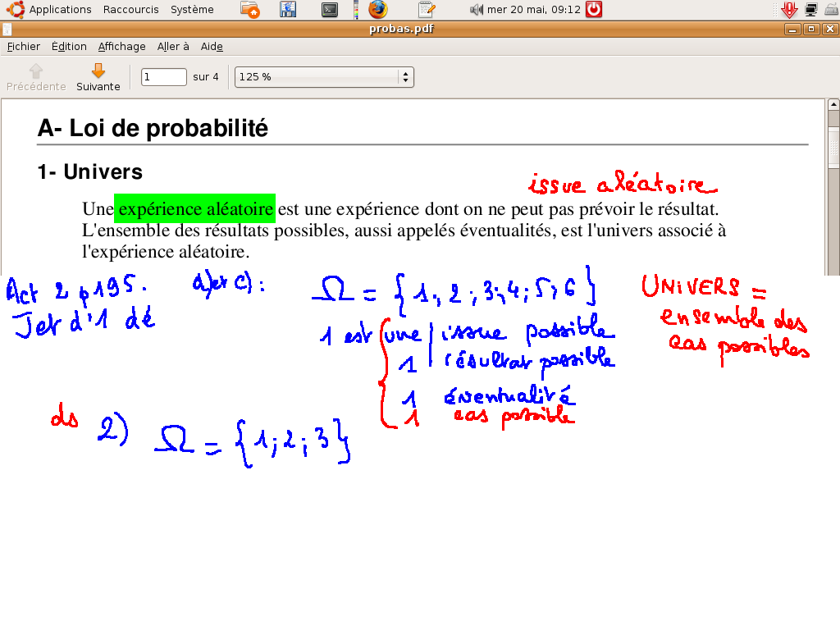840x630 pixels.
Task: Launch Firefox from the top panel
Action: tap(377, 10)
